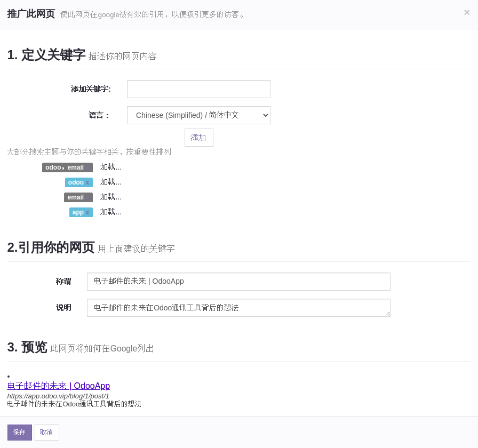Viewport: 478px width, 448px height.
Task: Open the 电子邮件的未来 | OdooApp preview link
Action: point(59,386)
